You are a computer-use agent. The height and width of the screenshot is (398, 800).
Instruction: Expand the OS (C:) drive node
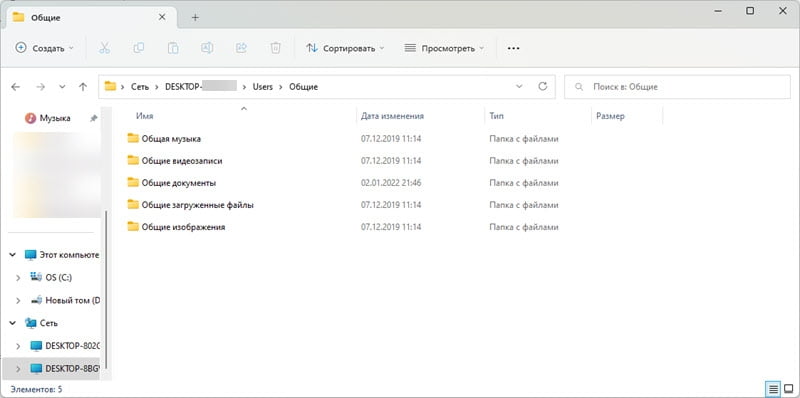pyautogui.click(x=18, y=278)
